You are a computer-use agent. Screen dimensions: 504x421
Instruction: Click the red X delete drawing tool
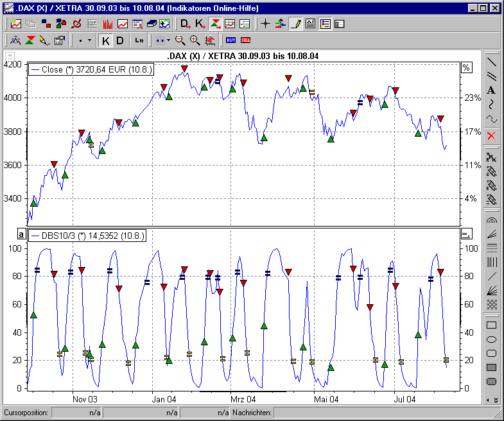point(492,135)
